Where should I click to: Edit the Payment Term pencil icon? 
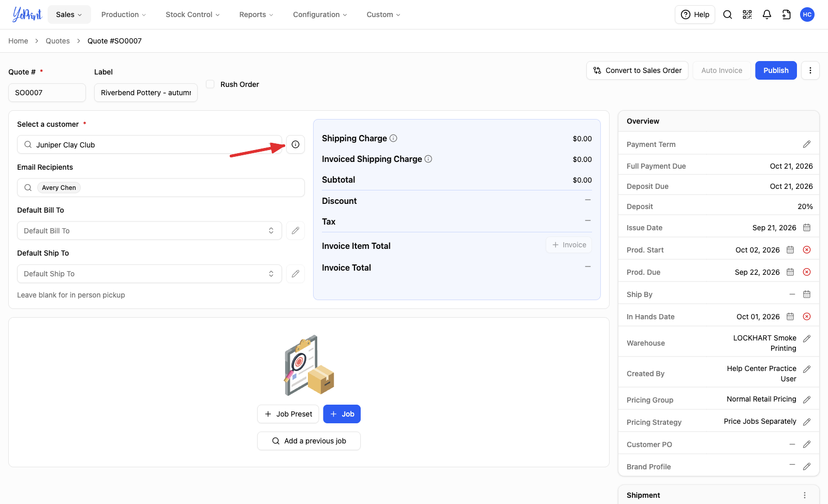(807, 144)
